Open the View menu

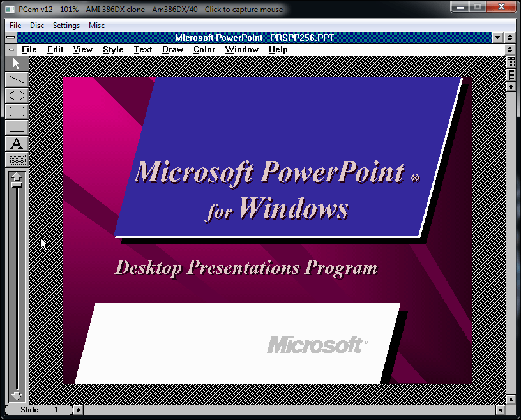point(83,50)
